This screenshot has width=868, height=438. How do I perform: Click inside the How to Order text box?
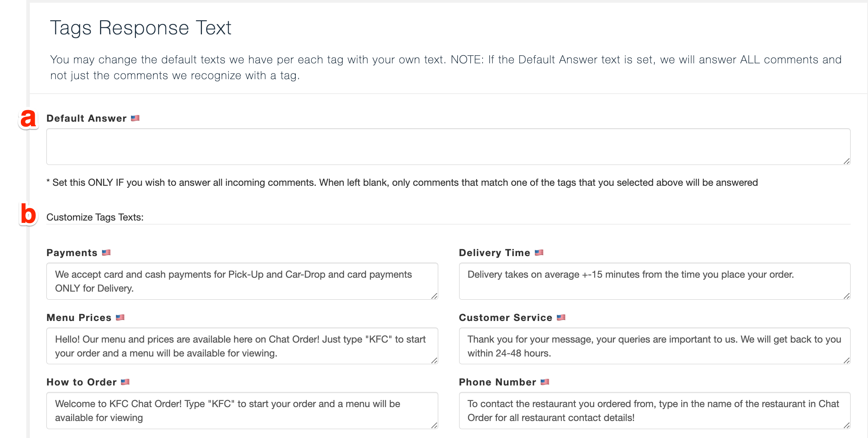(242, 411)
